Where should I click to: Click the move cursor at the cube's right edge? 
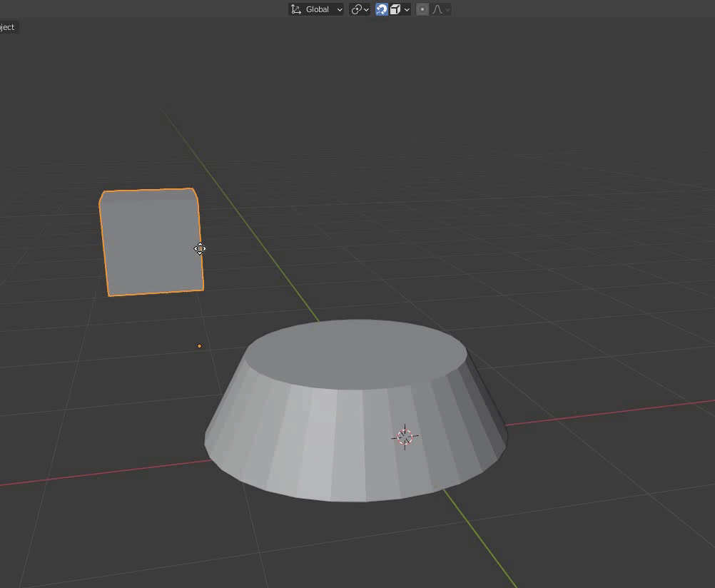200,248
